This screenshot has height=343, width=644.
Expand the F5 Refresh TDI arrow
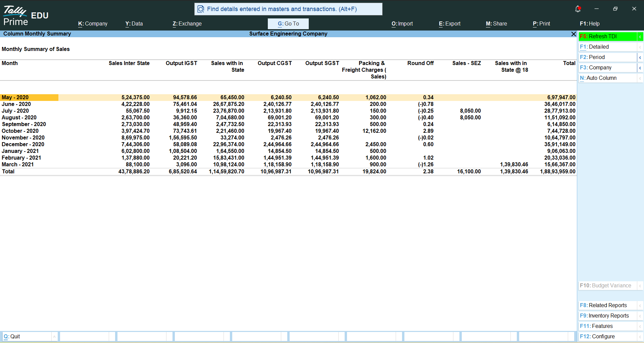[640, 37]
